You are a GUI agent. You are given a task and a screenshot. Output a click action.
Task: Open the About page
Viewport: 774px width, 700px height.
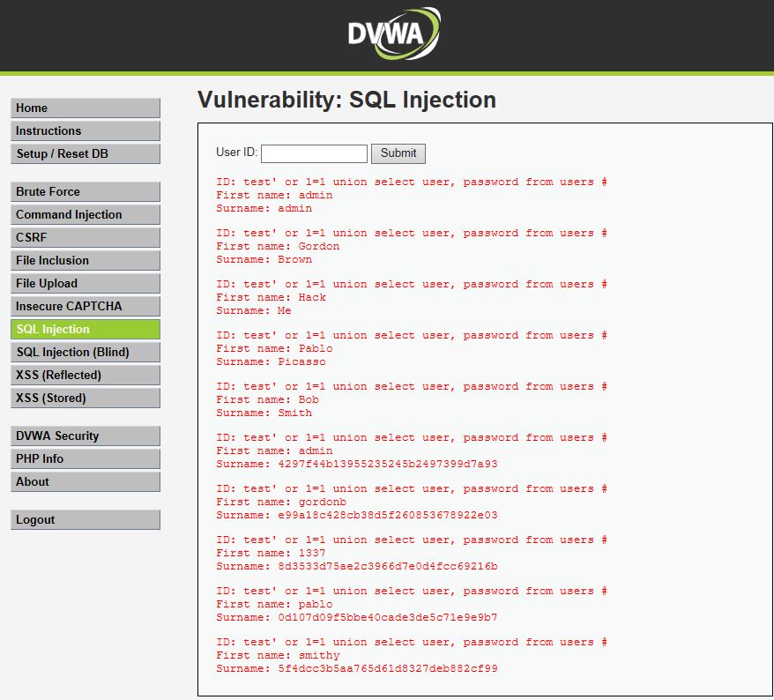86,482
